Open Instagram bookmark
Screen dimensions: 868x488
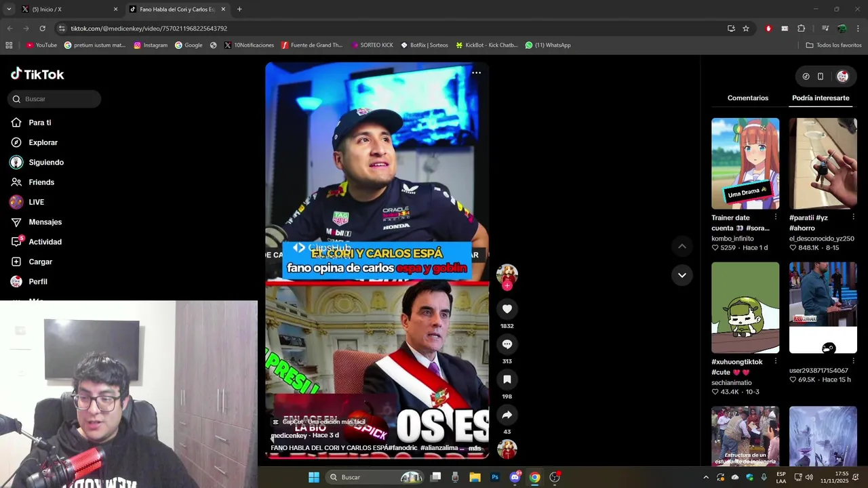[x=151, y=45]
